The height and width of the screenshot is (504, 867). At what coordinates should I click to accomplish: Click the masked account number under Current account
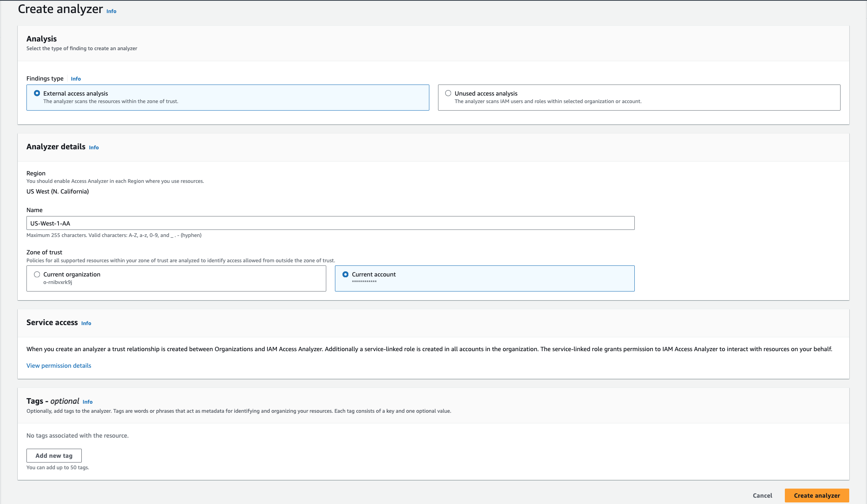[364, 282]
